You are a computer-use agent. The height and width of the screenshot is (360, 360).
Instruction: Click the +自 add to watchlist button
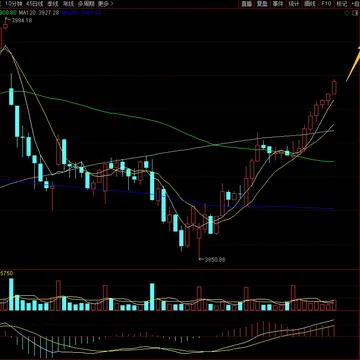(x=355, y=4)
